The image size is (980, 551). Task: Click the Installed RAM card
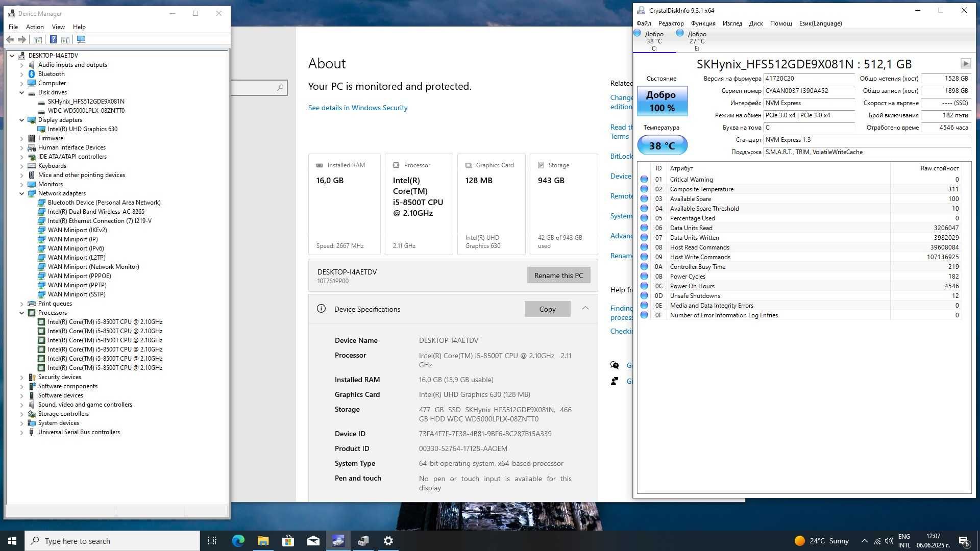coord(345,204)
